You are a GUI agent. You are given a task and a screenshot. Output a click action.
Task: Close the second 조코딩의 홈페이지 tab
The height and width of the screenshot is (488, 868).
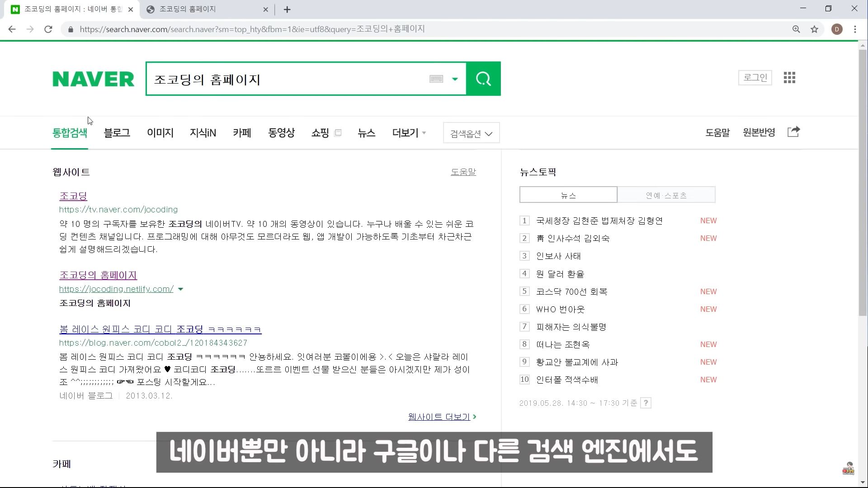[x=265, y=9]
